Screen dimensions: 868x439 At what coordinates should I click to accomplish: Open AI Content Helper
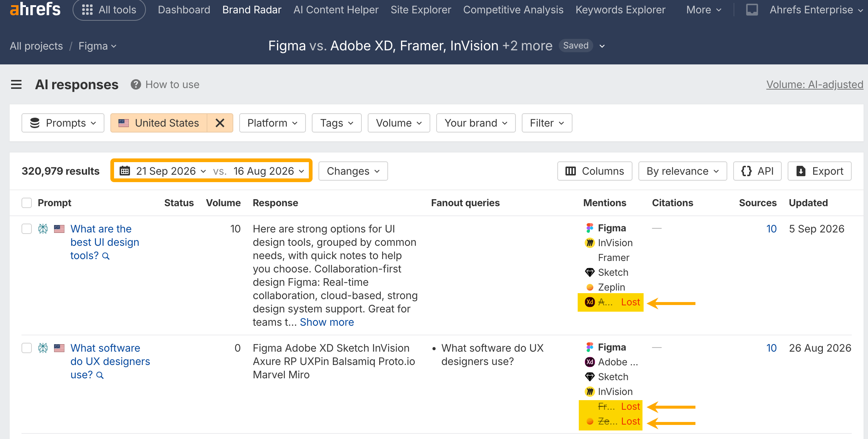336,10
